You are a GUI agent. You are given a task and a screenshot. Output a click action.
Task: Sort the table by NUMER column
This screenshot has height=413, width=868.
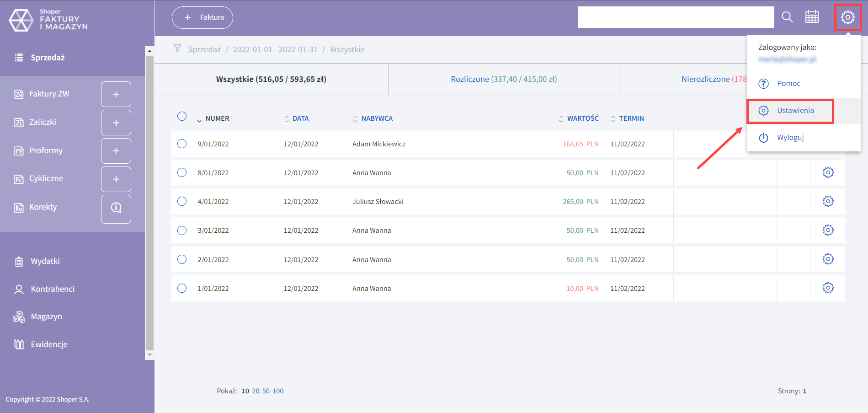217,118
